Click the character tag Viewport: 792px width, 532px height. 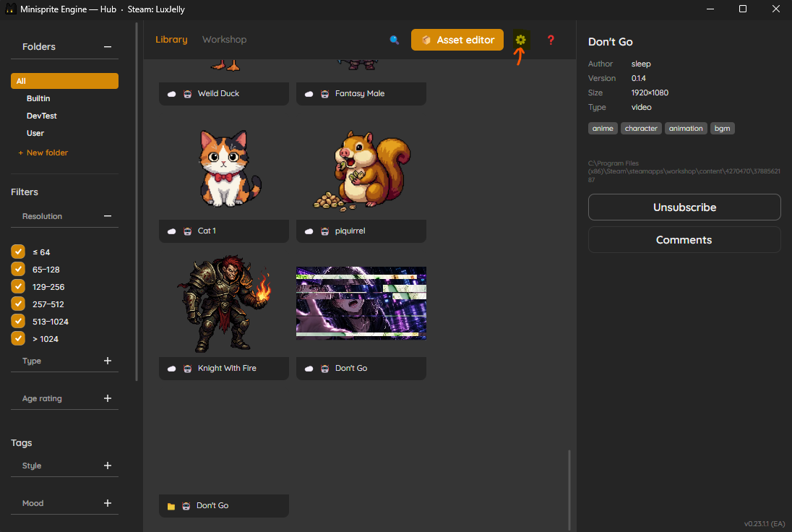click(641, 129)
